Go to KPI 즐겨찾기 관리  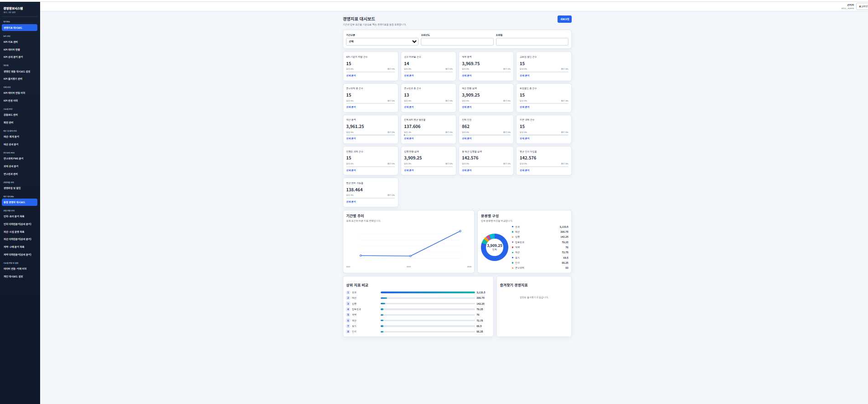click(20, 79)
